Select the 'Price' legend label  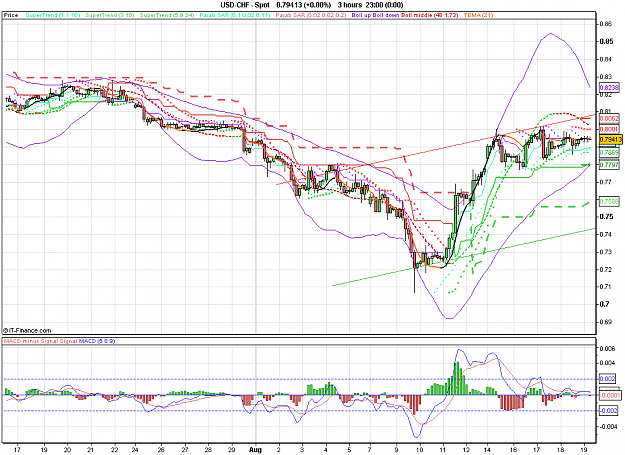(x=11, y=15)
